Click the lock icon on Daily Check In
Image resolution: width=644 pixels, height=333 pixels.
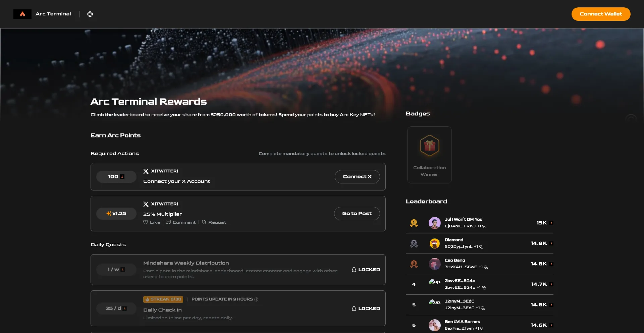pyautogui.click(x=353, y=309)
